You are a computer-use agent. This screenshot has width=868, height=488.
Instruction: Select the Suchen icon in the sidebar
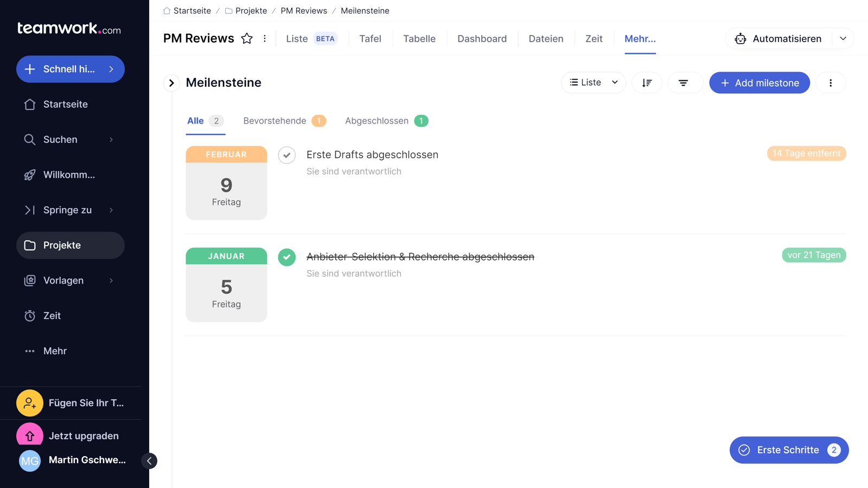click(x=30, y=139)
